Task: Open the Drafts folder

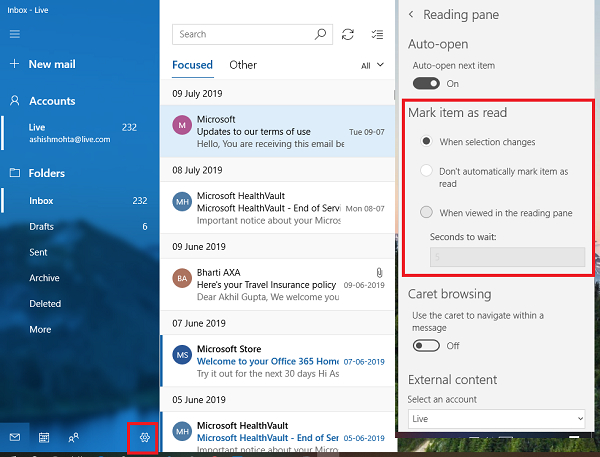Action: 80,226
